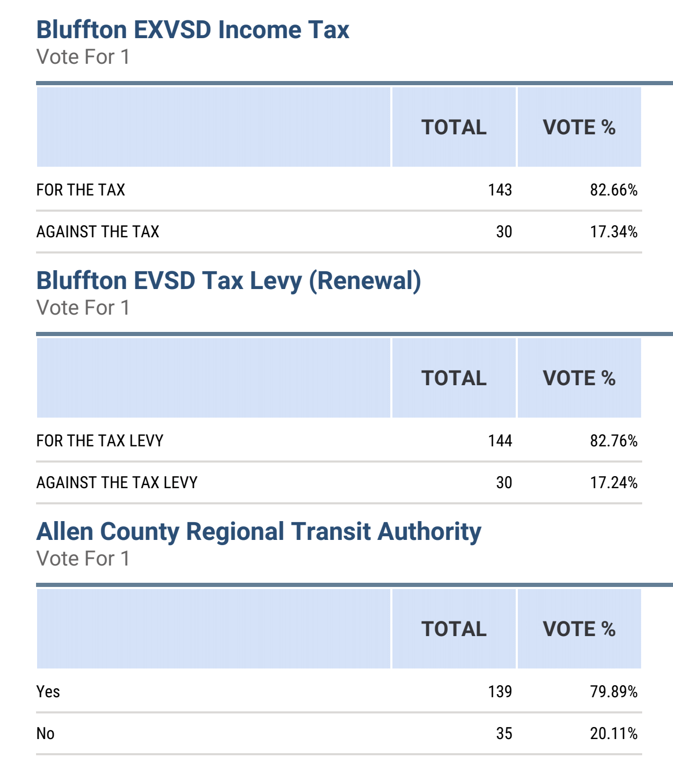Click TOTAL header in Tax Levy table
Screen dimensions: 673x784
(x=454, y=378)
